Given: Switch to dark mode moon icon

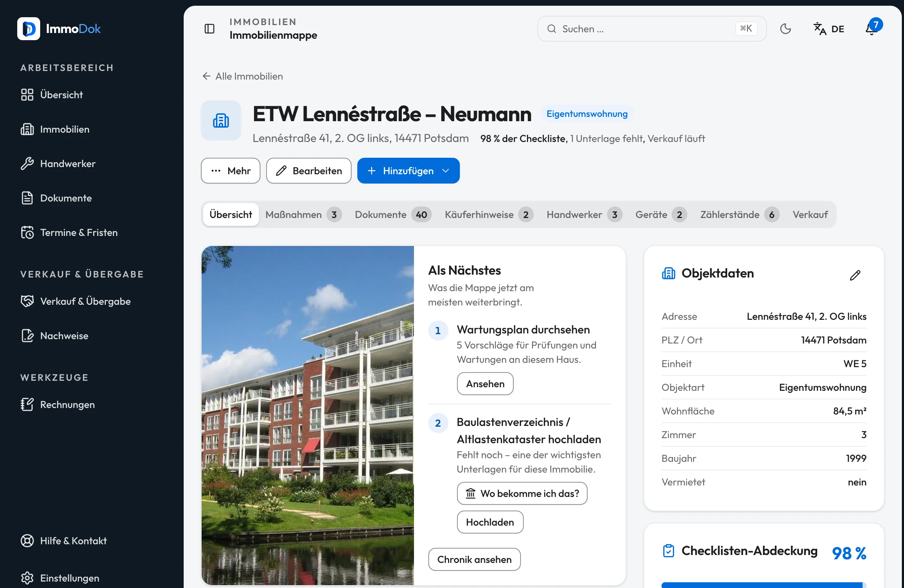Looking at the screenshot, I should coord(785,28).
